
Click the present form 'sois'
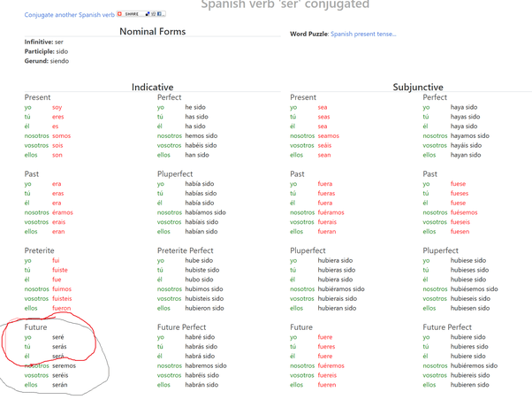[57, 145]
